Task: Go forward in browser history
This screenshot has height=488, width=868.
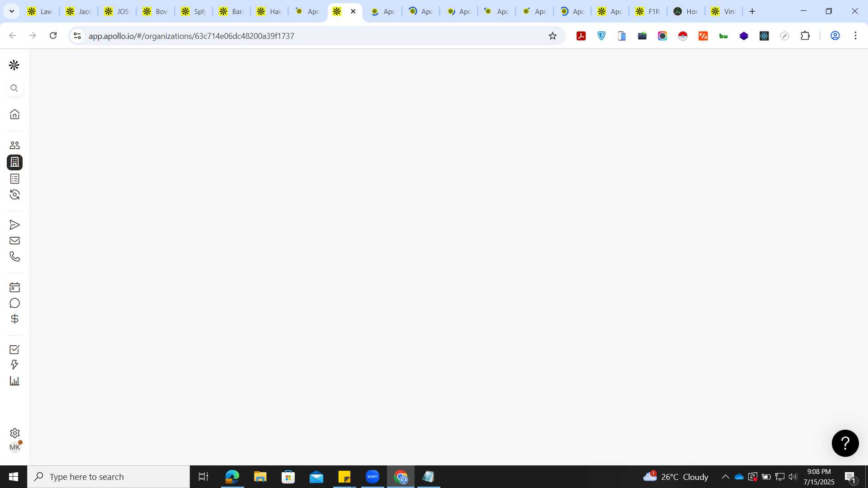Action: tap(33, 36)
